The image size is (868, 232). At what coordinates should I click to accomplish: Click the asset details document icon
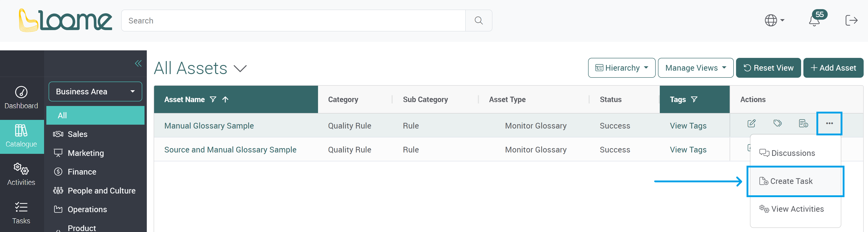(x=803, y=123)
